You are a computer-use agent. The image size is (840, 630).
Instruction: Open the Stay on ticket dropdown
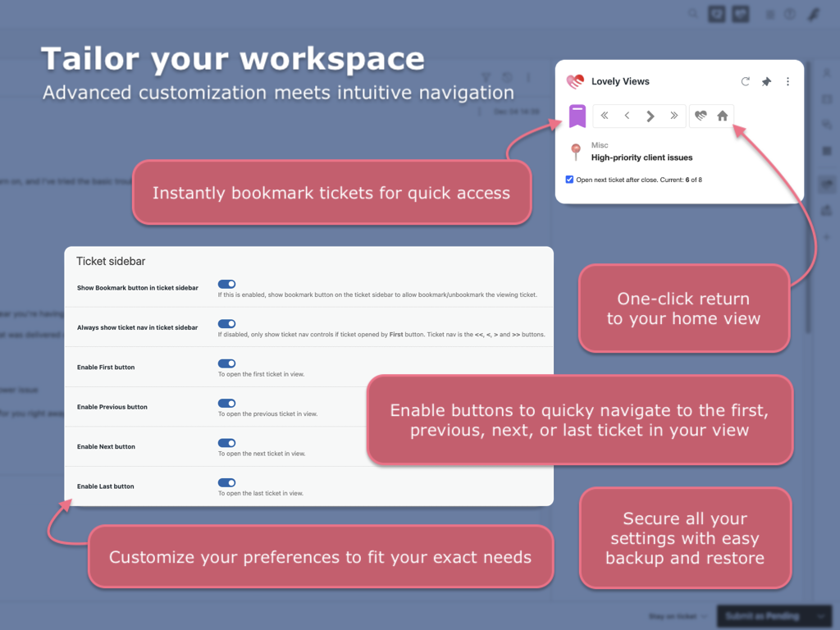click(x=676, y=616)
